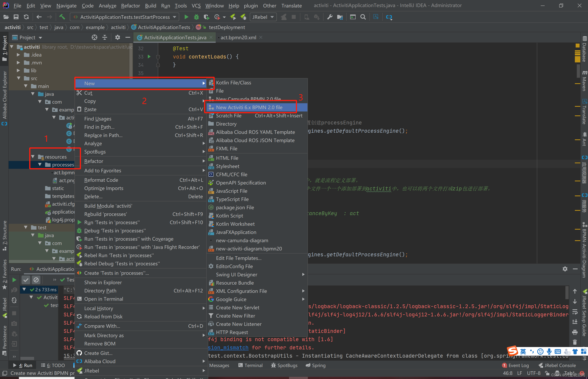Click the Synchronize refresh toolbar icon
This screenshot has width=588, height=379.
[26, 17]
